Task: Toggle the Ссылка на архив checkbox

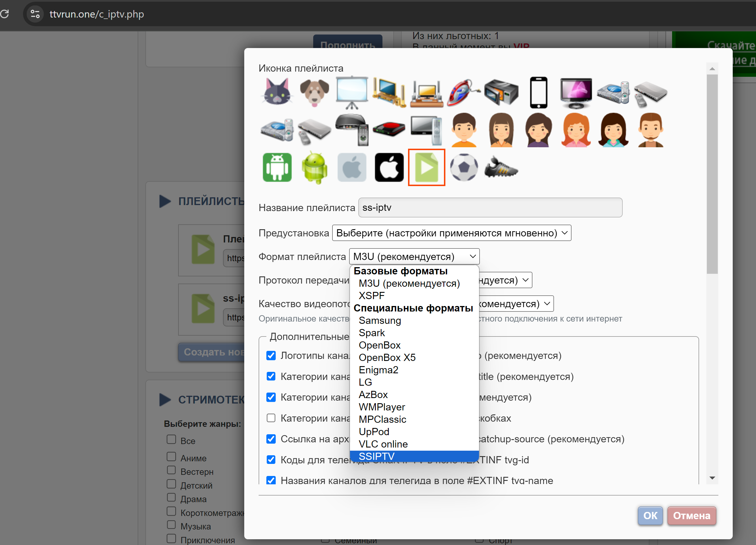Action: click(x=271, y=439)
